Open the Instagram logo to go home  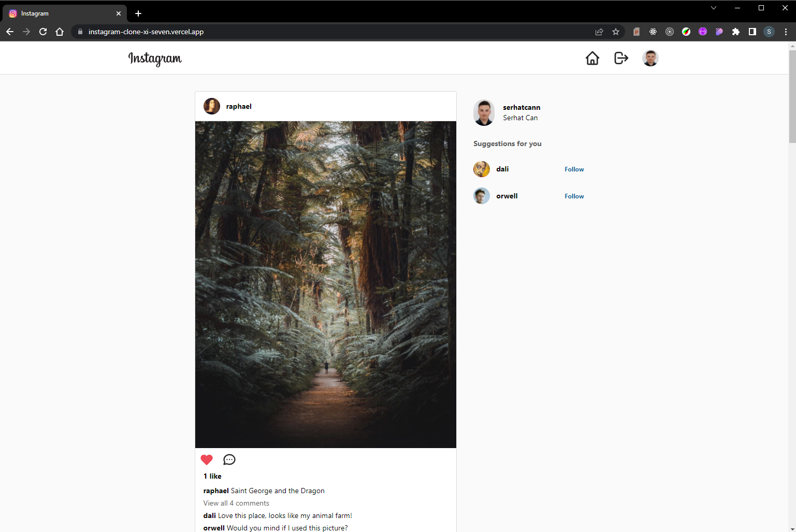click(x=155, y=59)
